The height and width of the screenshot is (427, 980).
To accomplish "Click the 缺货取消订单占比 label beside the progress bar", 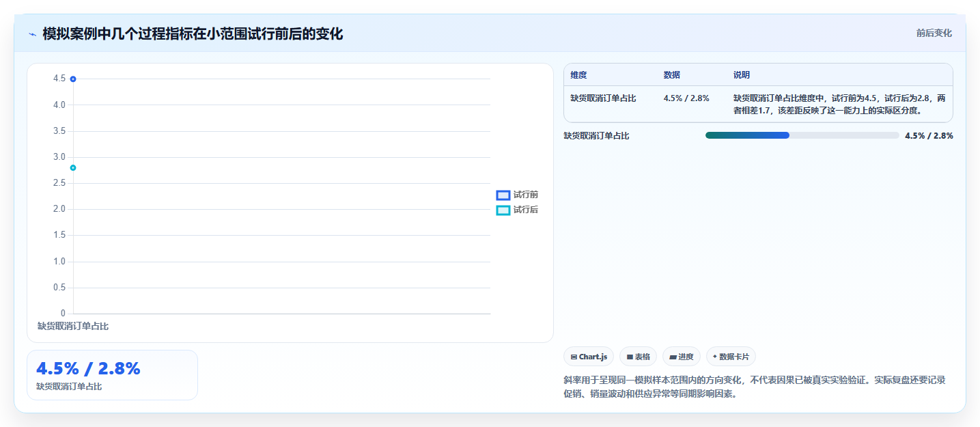I will click(596, 136).
